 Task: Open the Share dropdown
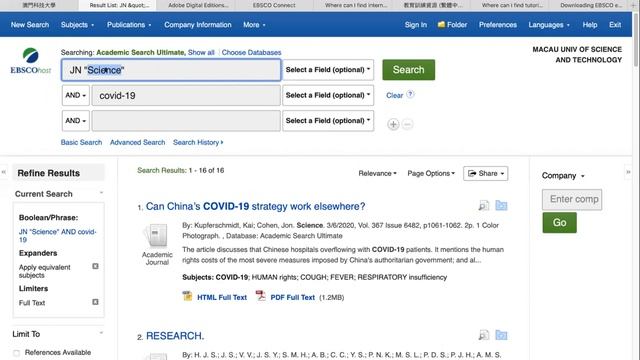485,173
